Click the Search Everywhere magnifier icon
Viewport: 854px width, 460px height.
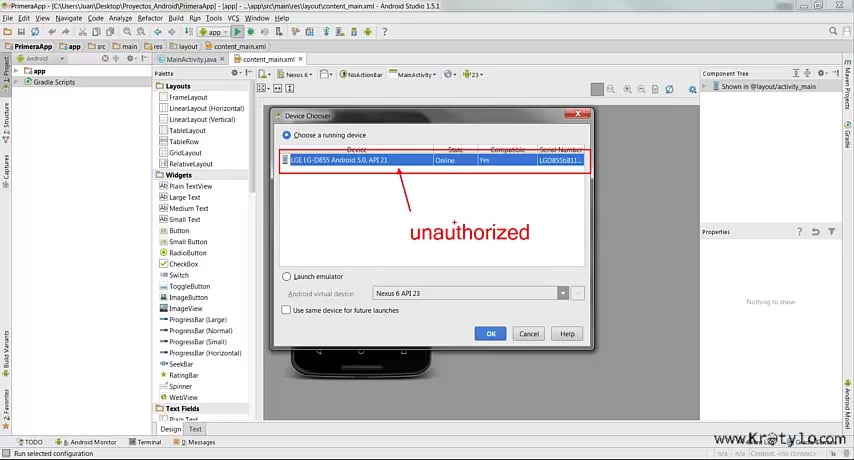coord(833,32)
